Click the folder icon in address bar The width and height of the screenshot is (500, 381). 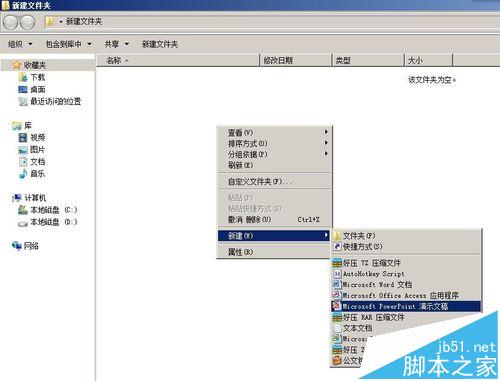[x=50, y=22]
